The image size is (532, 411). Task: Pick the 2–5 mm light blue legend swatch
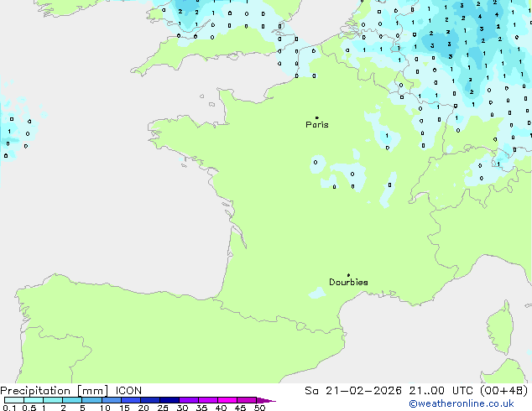[x=72, y=400]
